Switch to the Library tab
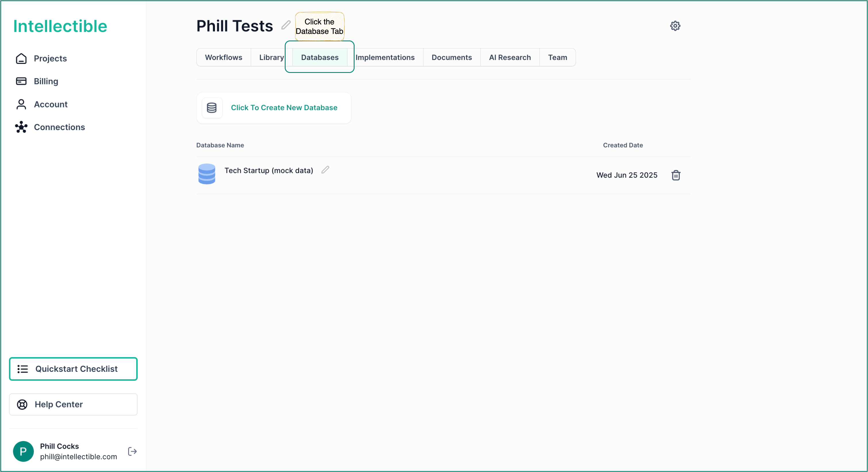 tap(271, 57)
